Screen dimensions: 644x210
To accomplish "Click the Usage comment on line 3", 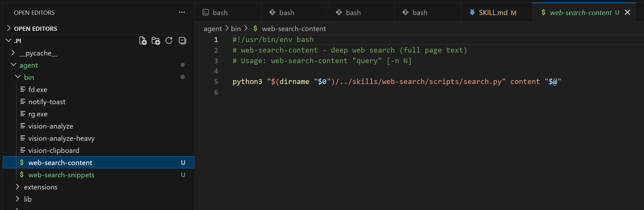I will 322,61.
